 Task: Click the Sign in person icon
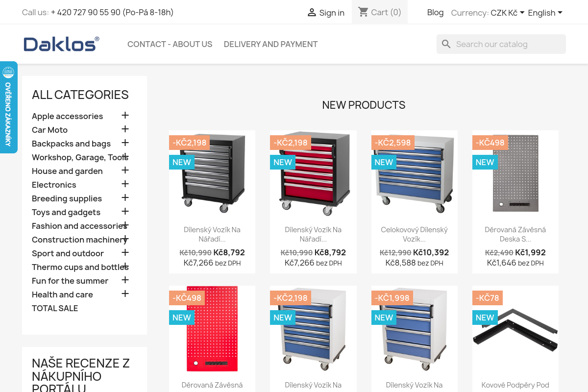(x=312, y=13)
